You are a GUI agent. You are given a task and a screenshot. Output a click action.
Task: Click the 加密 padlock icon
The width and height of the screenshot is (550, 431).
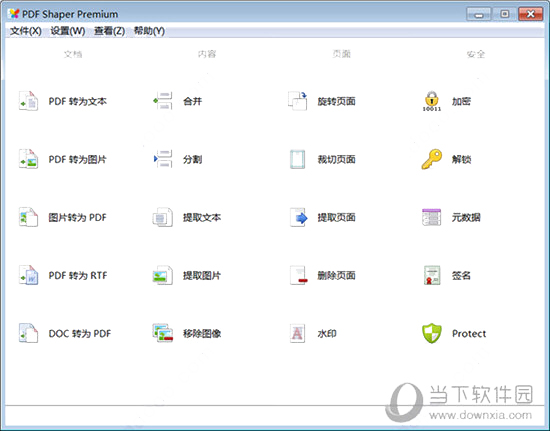coord(432,101)
